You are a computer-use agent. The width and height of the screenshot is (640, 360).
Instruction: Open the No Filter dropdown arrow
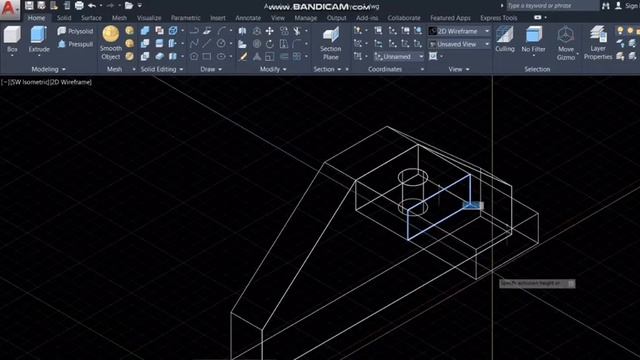[x=533, y=56]
